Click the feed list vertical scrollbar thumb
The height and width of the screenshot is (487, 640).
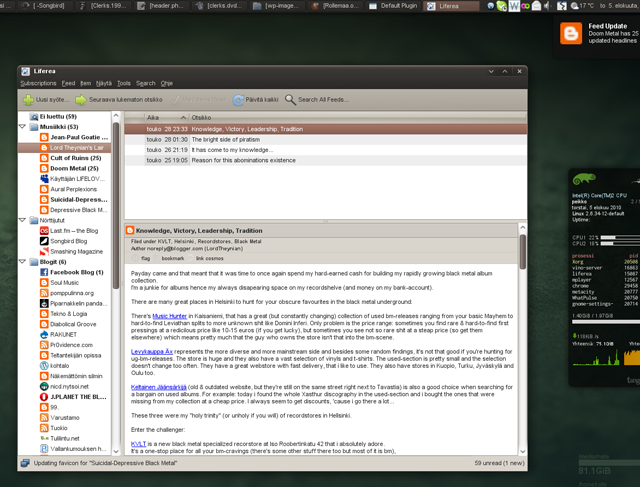click(116, 205)
